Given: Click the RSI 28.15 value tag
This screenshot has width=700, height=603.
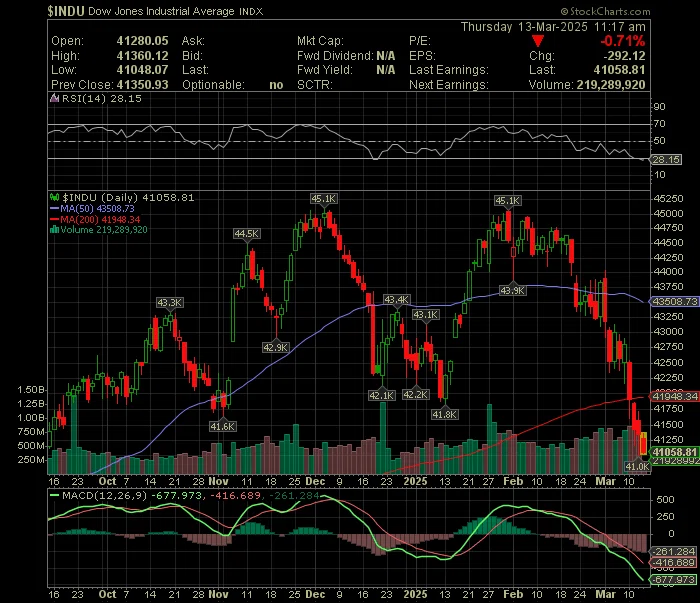Looking at the screenshot, I should (666, 159).
